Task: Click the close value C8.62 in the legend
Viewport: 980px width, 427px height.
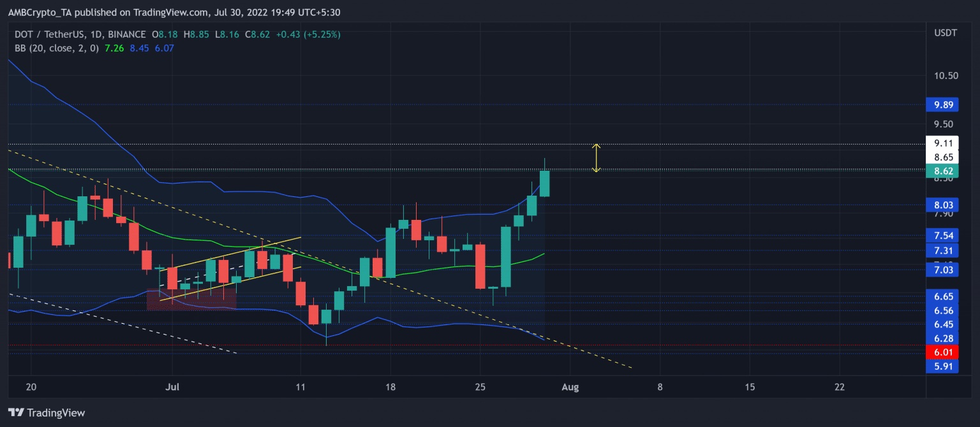Action: [x=256, y=34]
